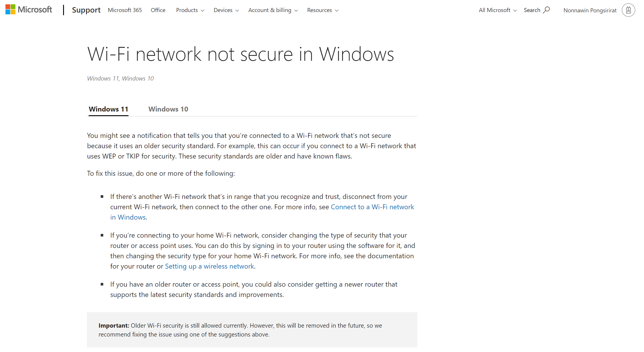Open the Office nav link

point(158,10)
